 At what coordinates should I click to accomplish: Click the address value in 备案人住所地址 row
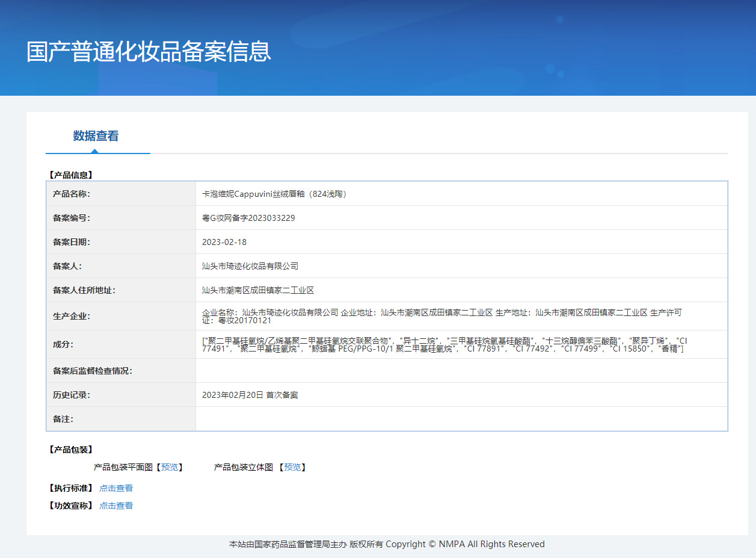click(258, 290)
